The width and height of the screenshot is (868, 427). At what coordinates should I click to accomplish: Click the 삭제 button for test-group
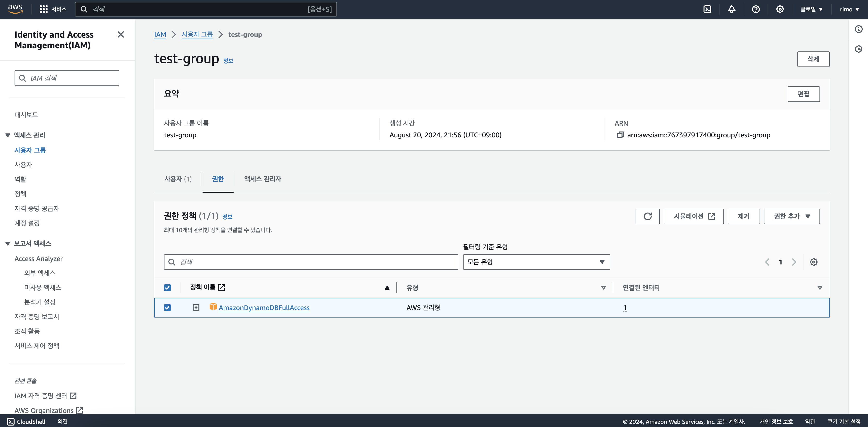tap(813, 59)
